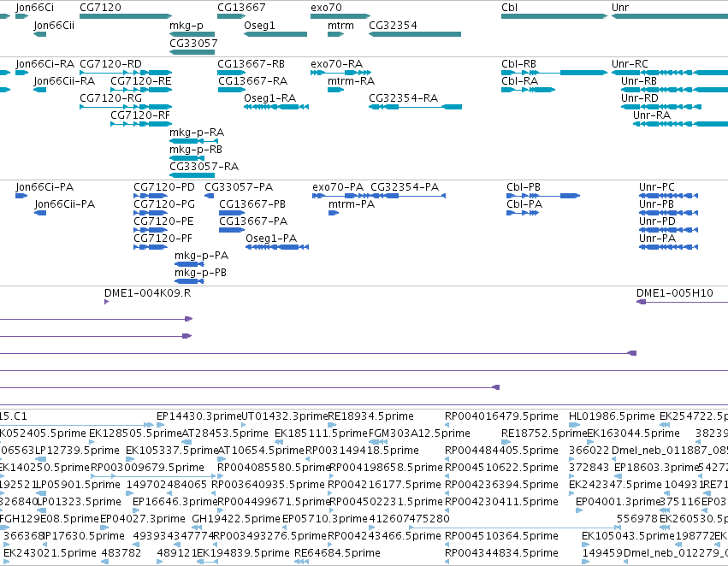
Task: Open protein Unr-PC
Action: (x=656, y=187)
